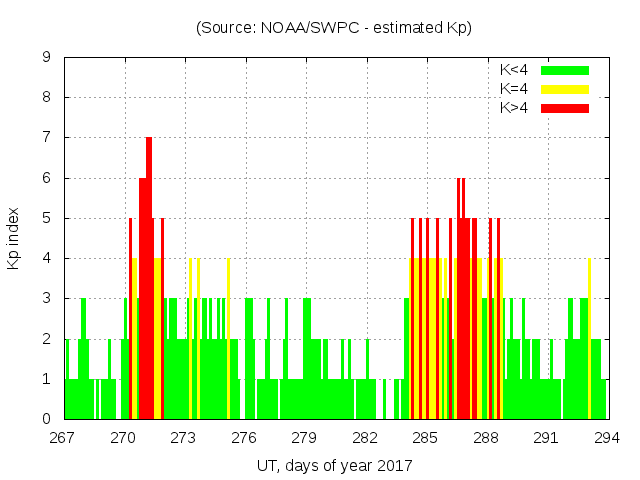Click the x-axis tick label 282

pyautogui.click(x=365, y=438)
